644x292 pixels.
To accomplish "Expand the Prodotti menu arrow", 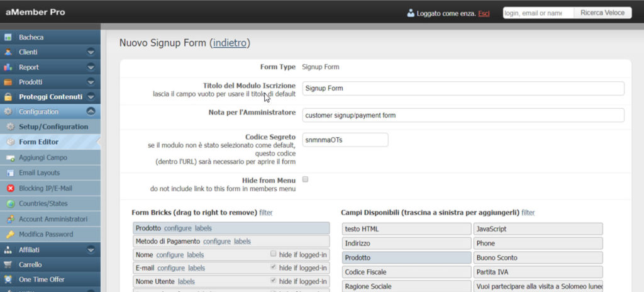I will 91,82.
